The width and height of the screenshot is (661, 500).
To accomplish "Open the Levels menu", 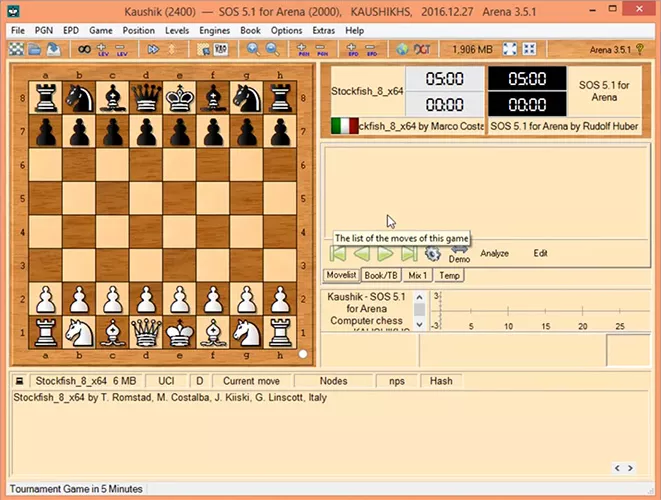I will [x=177, y=30].
